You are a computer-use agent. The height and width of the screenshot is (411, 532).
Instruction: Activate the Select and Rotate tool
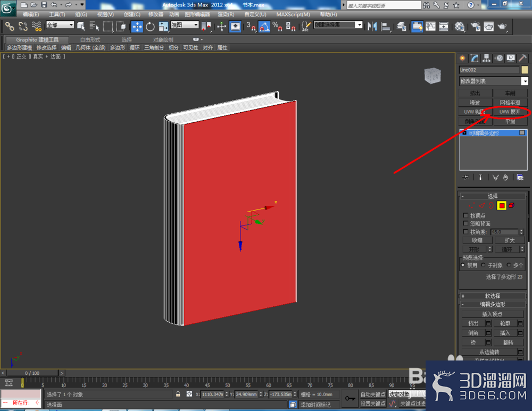(x=150, y=26)
